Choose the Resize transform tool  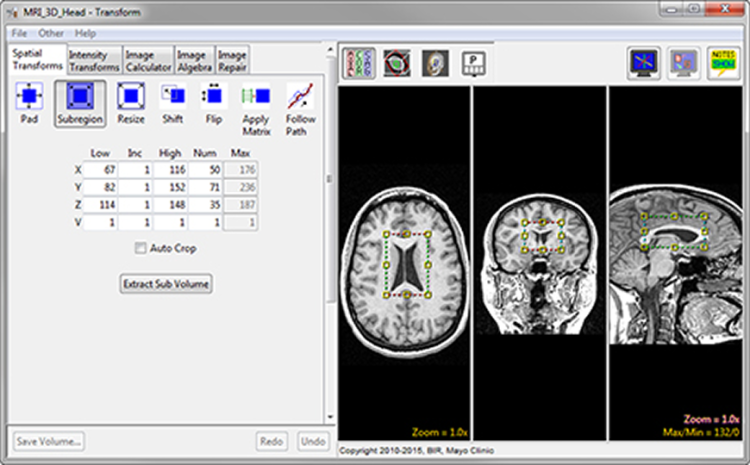(130, 103)
